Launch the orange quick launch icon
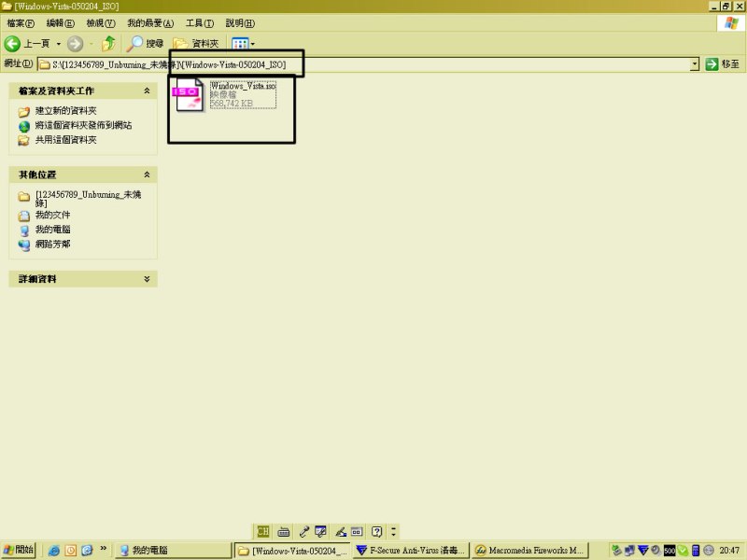Viewport: 747px width, 560px height. 71,551
